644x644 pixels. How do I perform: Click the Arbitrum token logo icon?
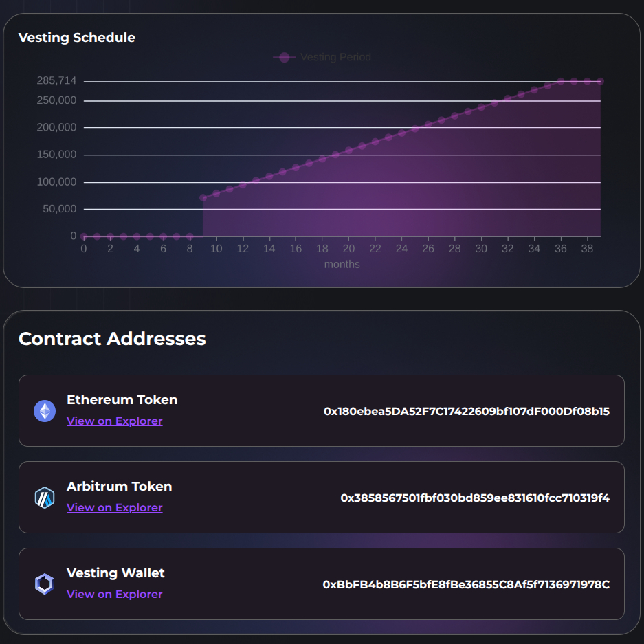[x=45, y=498]
